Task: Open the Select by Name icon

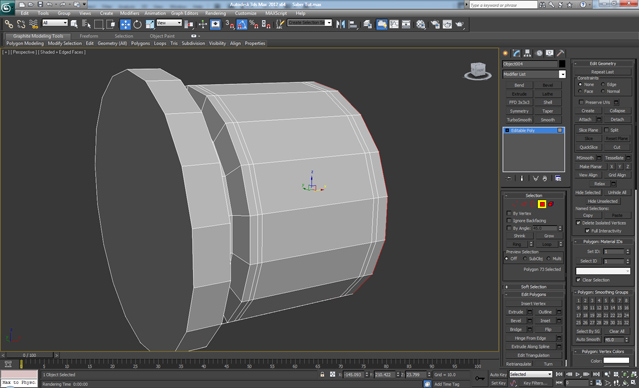Action: 86,24
